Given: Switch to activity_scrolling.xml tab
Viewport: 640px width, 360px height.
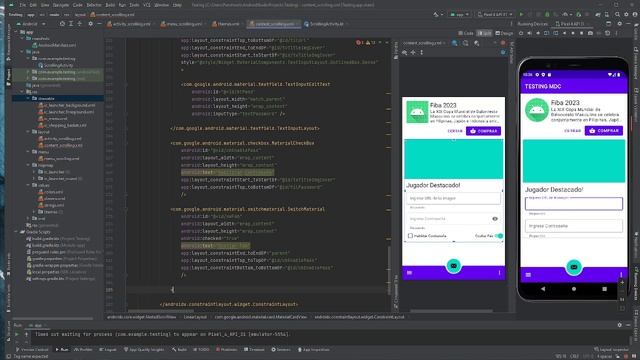Looking at the screenshot, I should [131, 24].
